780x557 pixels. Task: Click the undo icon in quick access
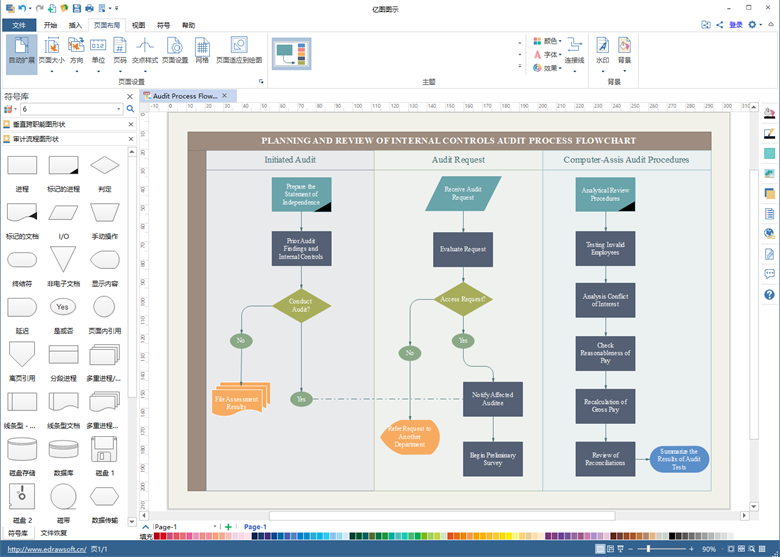click(x=22, y=8)
